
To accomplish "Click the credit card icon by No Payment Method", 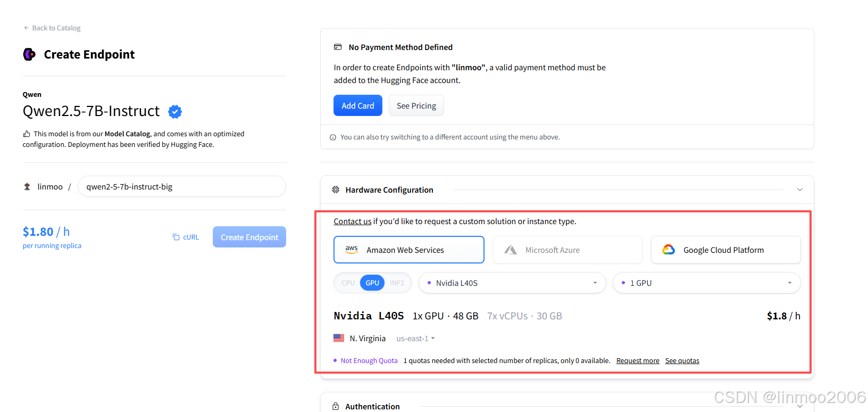I will click(338, 47).
